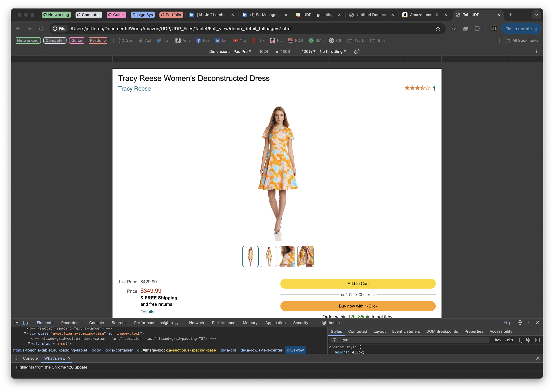Click the Add to Cart button
The width and height of the screenshot is (554, 392).
[x=358, y=284]
